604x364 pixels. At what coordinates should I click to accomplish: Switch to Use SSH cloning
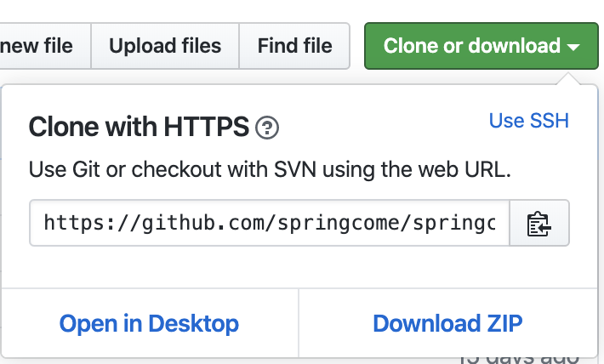click(x=528, y=121)
